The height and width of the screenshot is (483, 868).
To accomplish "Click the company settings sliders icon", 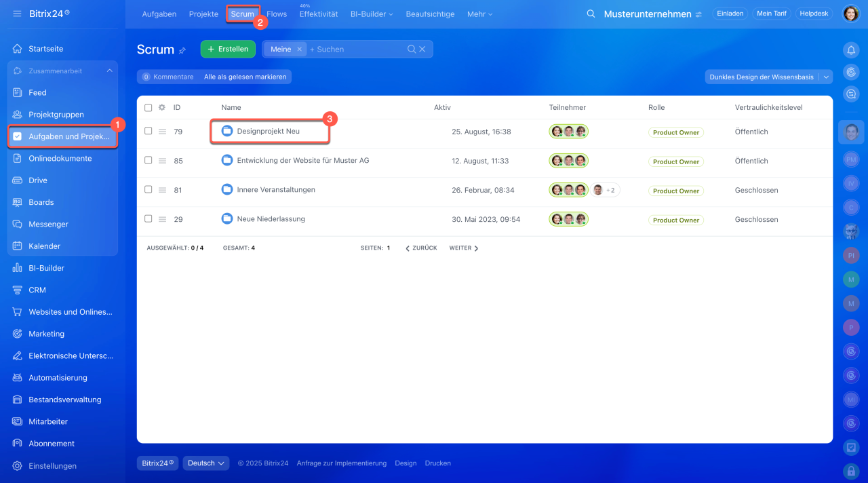I will coord(698,14).
